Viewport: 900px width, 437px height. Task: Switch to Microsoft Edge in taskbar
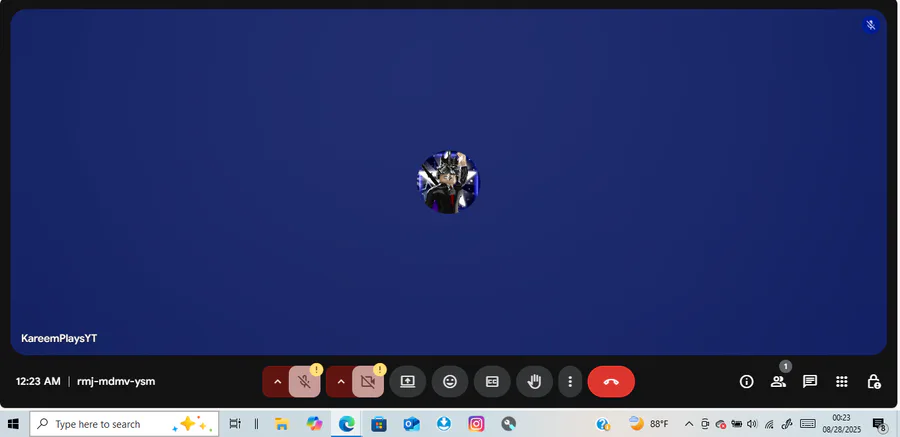click(346, 424)
